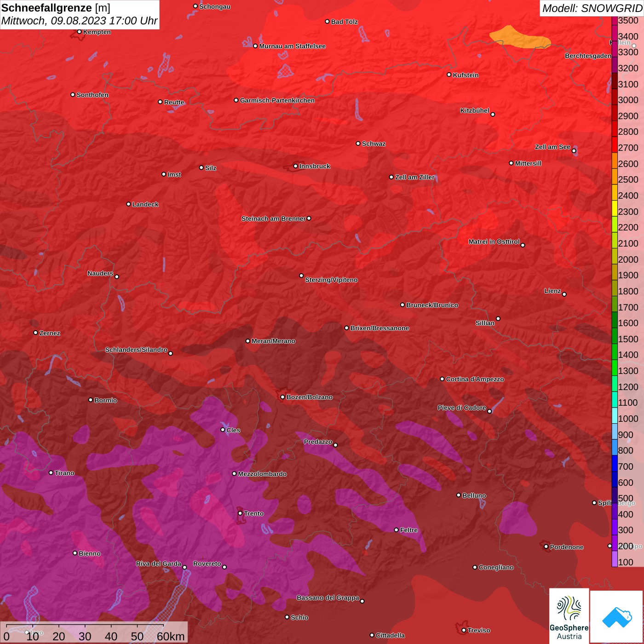Click the Bassano del Grappa label
Viewport: 644px width, 644px height.
pos(328,598)
